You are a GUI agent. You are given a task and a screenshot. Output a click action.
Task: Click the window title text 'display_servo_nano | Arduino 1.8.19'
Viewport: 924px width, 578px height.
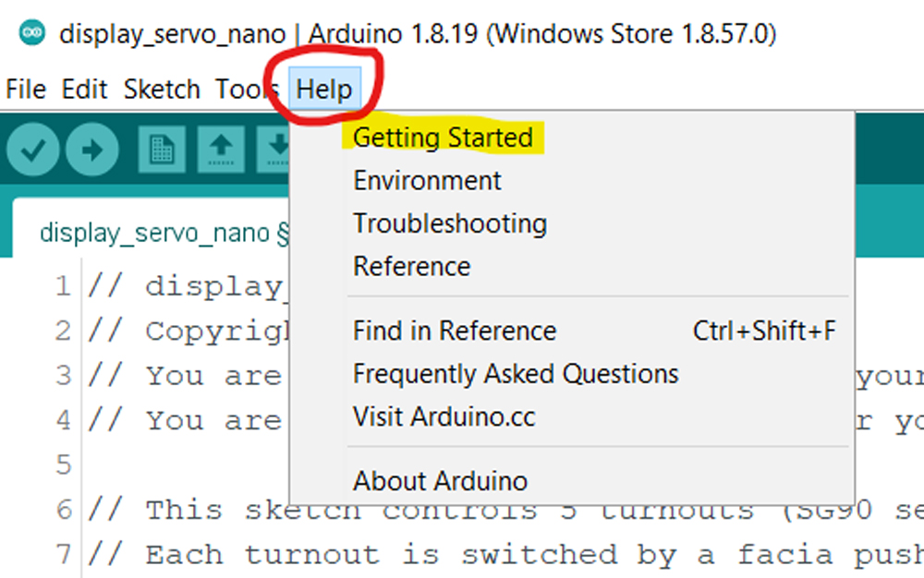[x=269, y=33]
